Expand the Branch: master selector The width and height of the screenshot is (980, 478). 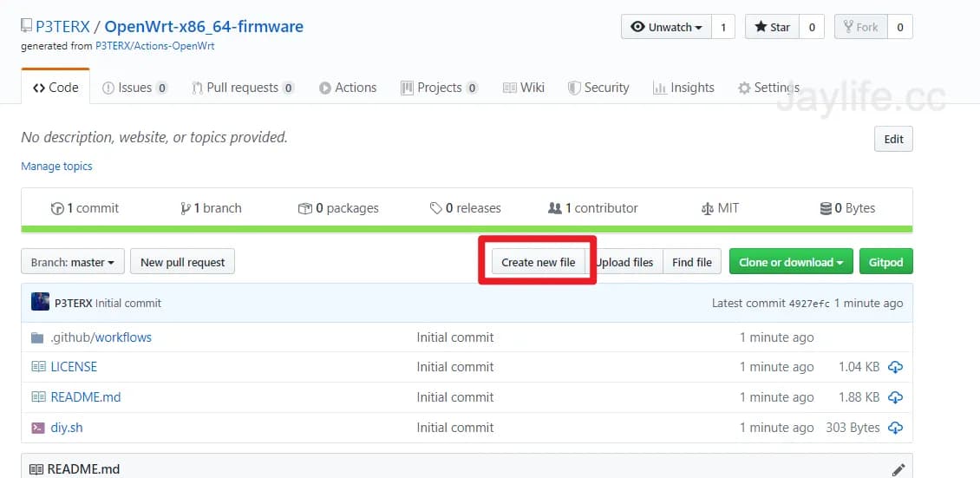click(73, 262)
